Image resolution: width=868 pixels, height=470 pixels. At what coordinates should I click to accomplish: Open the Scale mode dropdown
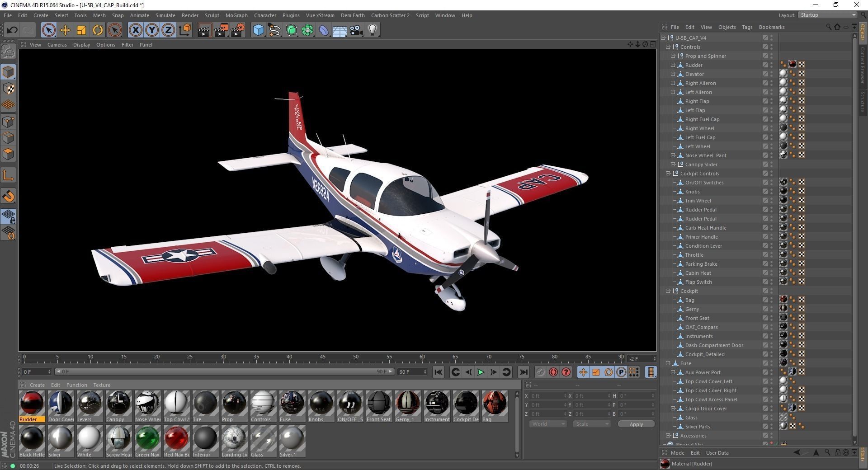591,424
